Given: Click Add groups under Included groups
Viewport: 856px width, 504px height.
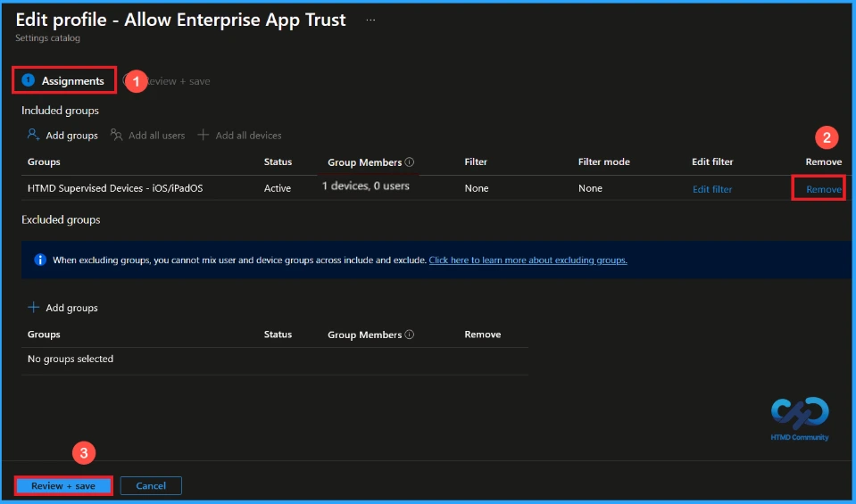Looking at the screenshot, I should click(62, 136).
